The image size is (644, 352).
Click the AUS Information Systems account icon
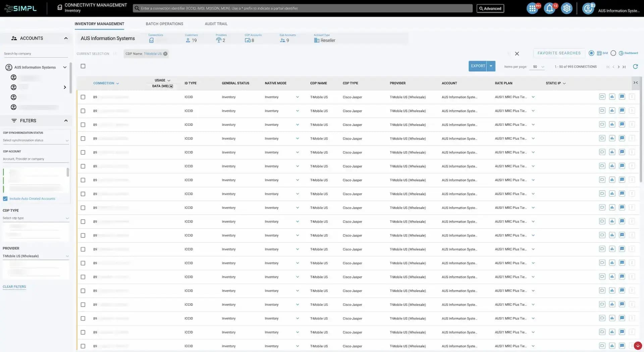click(9, 67)
